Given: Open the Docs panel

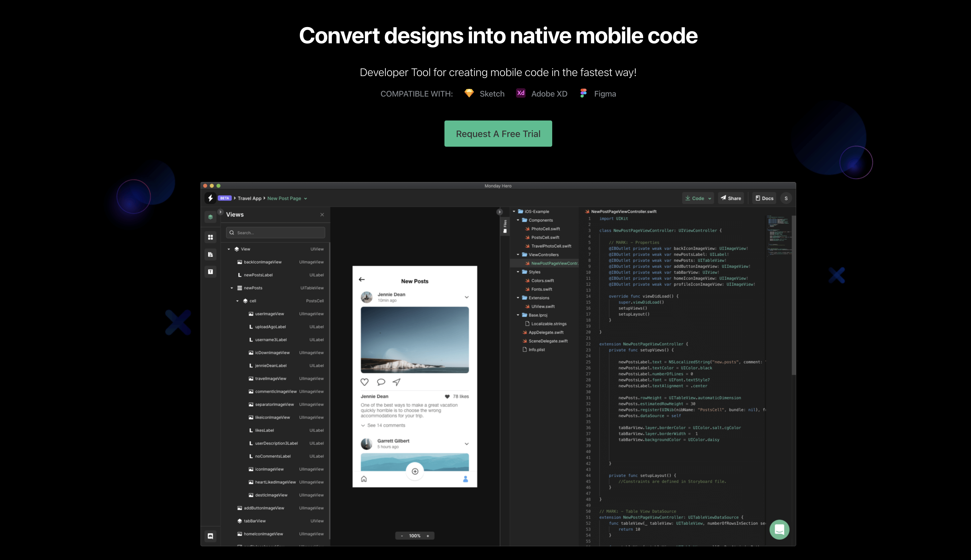Looking at the screenshot, I should pos(764,198).
